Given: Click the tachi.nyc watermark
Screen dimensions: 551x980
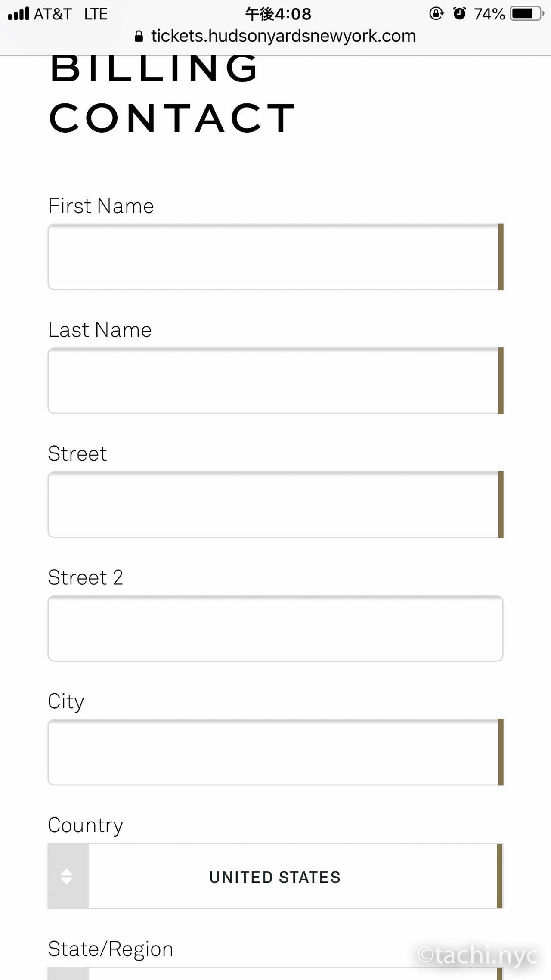Looking at the screenshot, I should point(478,956).
